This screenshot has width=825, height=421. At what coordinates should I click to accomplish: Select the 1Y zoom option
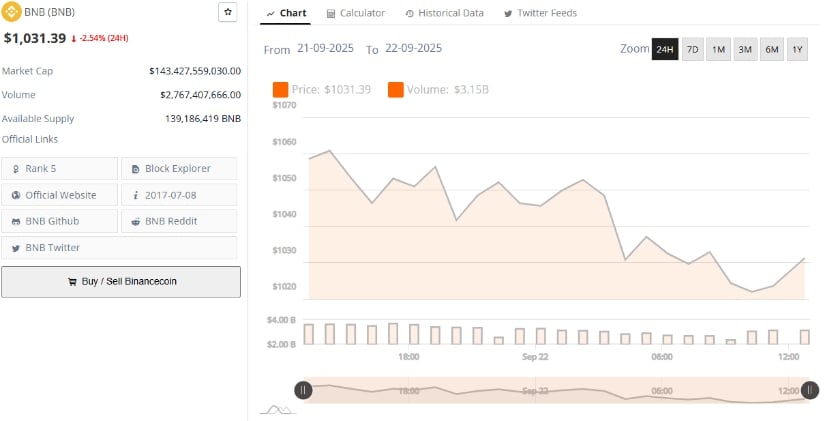797,49
